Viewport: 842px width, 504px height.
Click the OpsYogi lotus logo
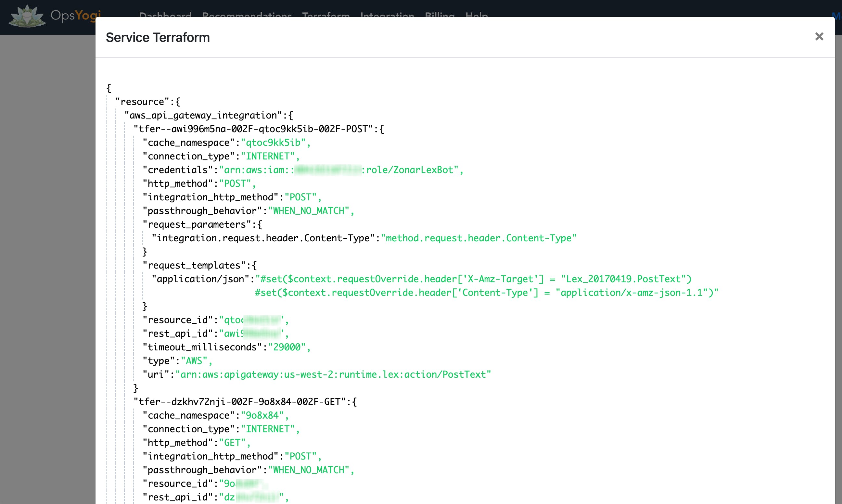27,16
